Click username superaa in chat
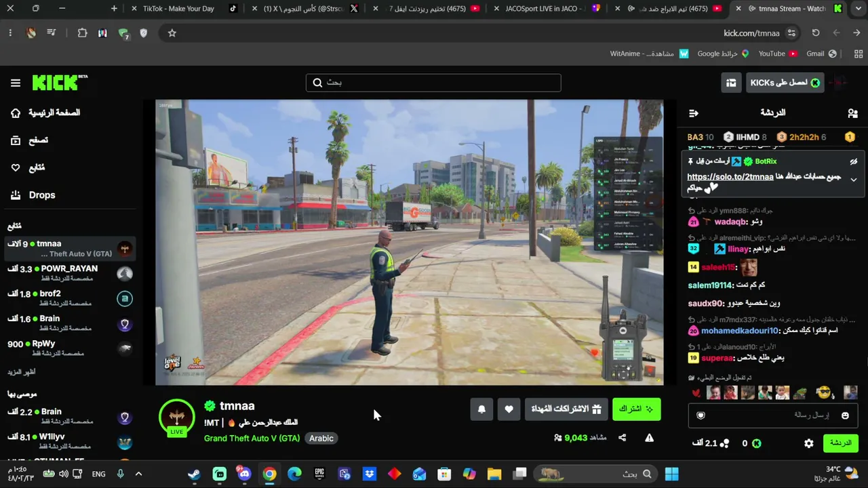This screenshot has height=488, width=868. [x=717, y=358]
